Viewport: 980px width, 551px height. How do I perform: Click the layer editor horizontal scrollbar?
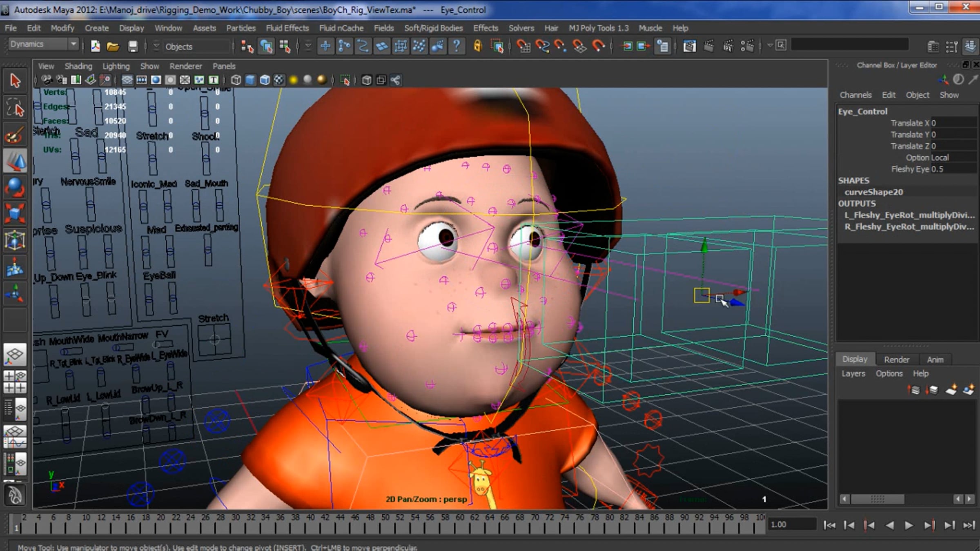877,499
